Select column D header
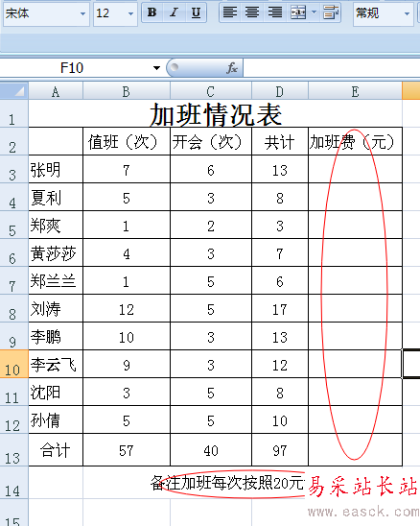This screenshot has height=526, width=420. 280,91
